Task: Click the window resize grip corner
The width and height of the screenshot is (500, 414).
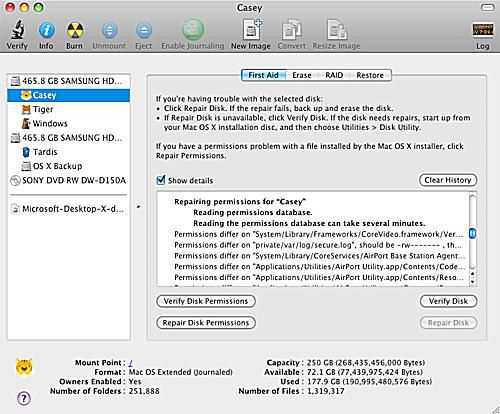Action: pyautogui.click(x=496, y=410)
